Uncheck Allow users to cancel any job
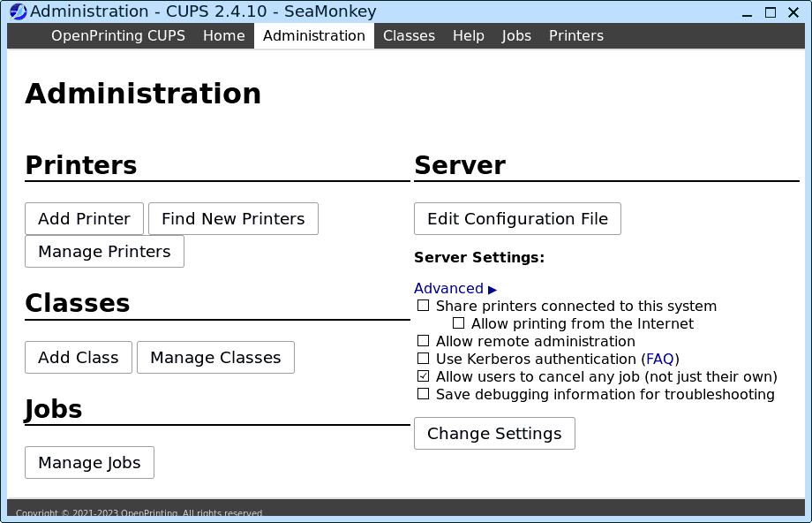Screen dimensions: 812x523 point(423,375)
